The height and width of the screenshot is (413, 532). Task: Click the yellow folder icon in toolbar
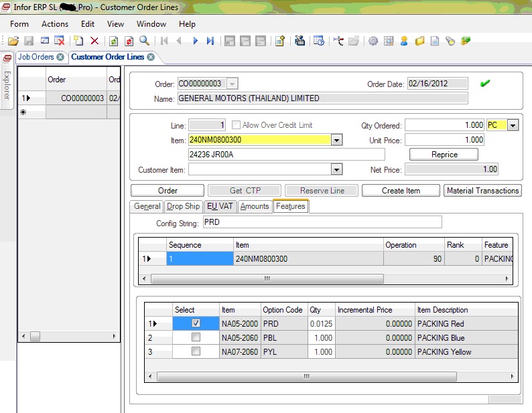(419, 41)
